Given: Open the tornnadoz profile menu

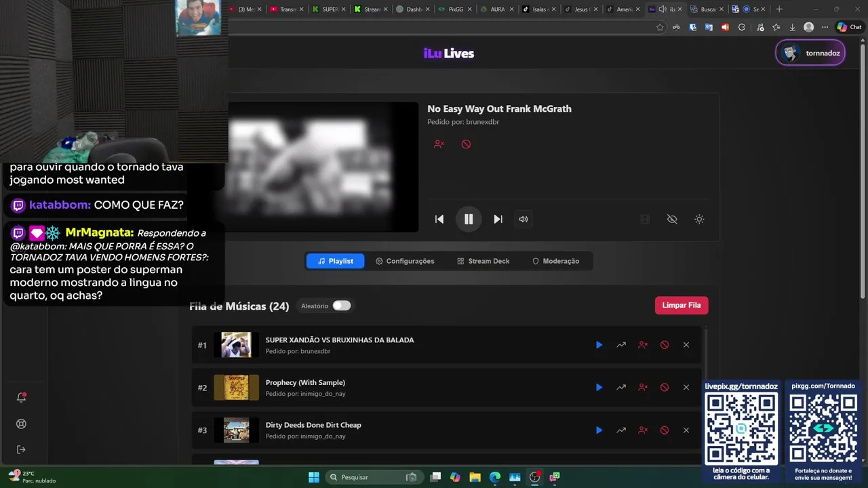Looking at the screenshot, I should coord(810,53).
